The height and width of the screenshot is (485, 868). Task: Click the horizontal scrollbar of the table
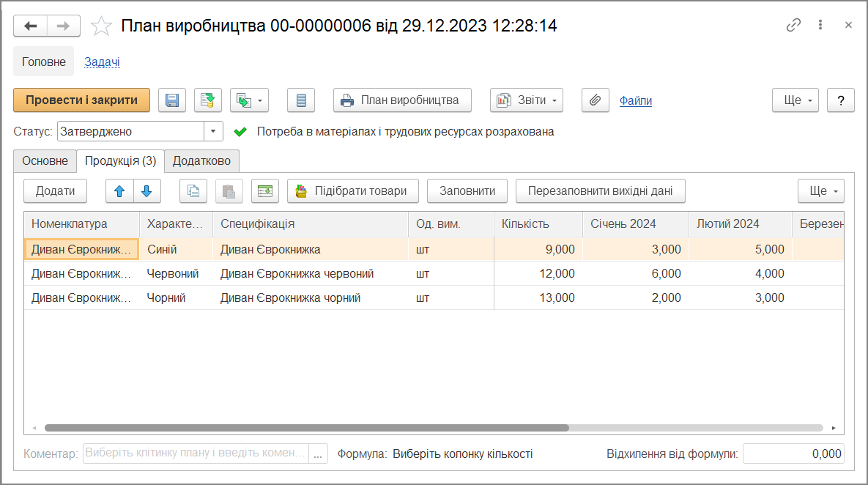(306, 428)
